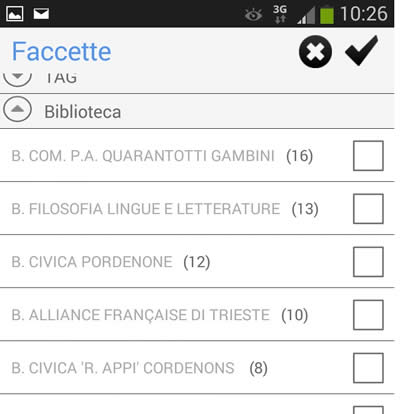
Task: Tap the signal strength icon
Action: coord(306,16)
